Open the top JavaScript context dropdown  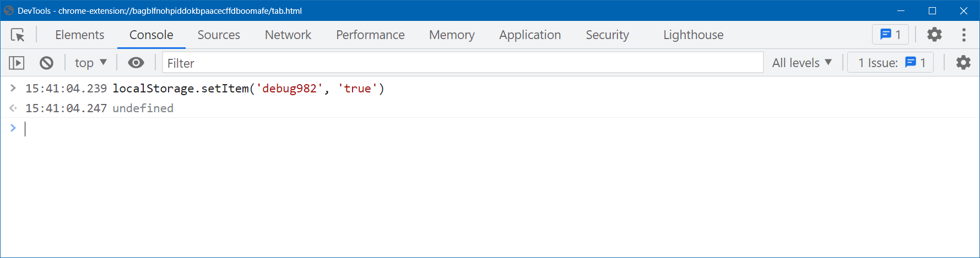(x=90, y=63)
